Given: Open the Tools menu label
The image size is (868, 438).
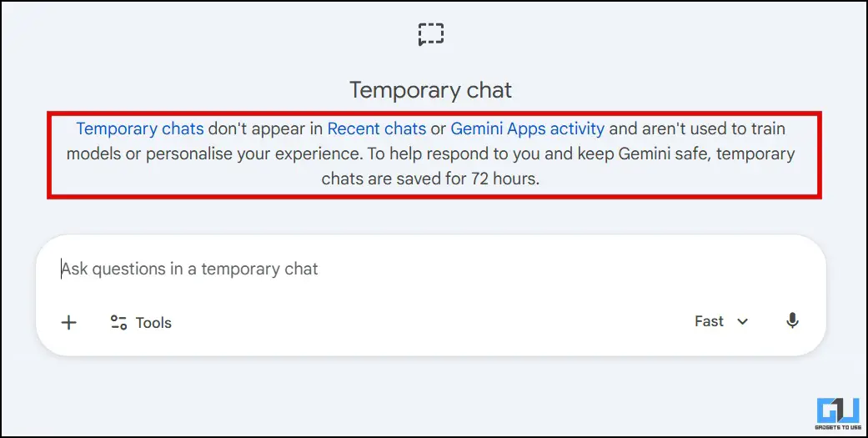Looking at the screenshot, I should [x=153, y=323].
